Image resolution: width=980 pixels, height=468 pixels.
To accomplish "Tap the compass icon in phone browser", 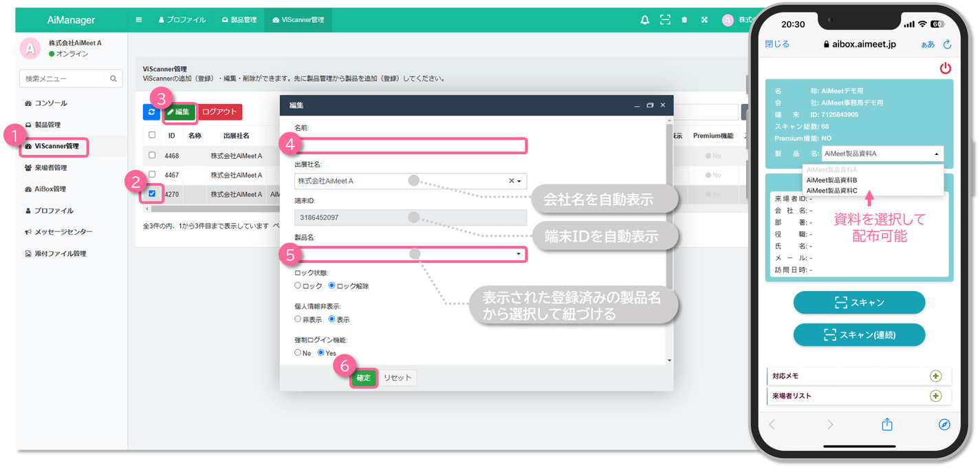I will [944, 424].
